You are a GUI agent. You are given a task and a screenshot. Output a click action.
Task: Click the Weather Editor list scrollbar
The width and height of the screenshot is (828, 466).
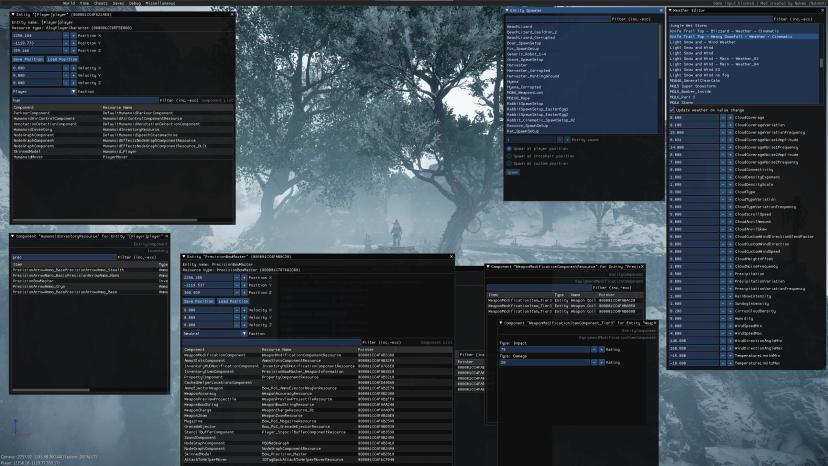pos(821,63)
